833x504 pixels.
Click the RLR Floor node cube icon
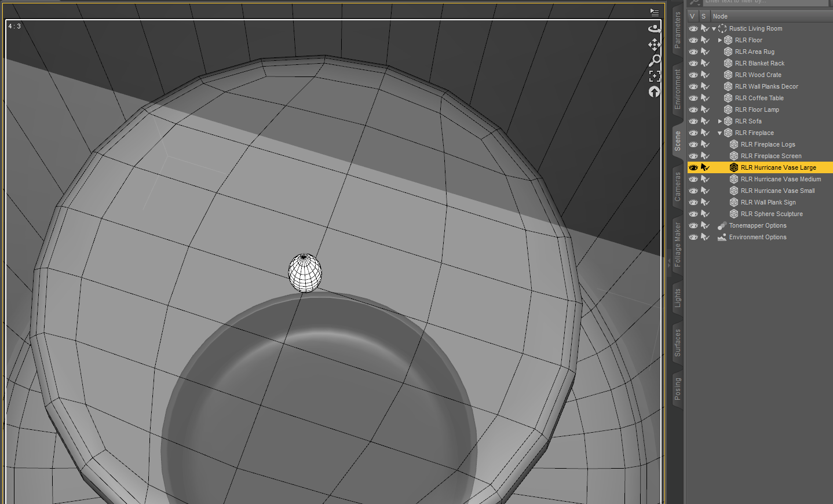click(x=728, y=40)
